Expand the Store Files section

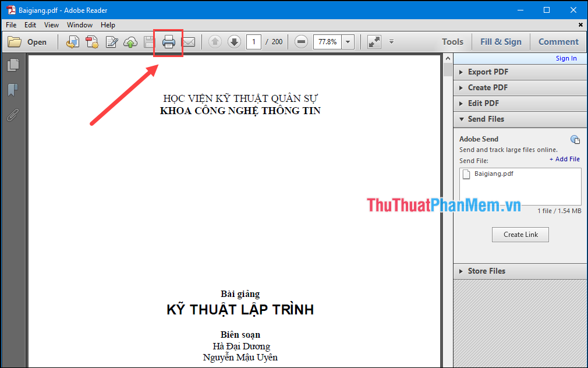click(520, 271)
